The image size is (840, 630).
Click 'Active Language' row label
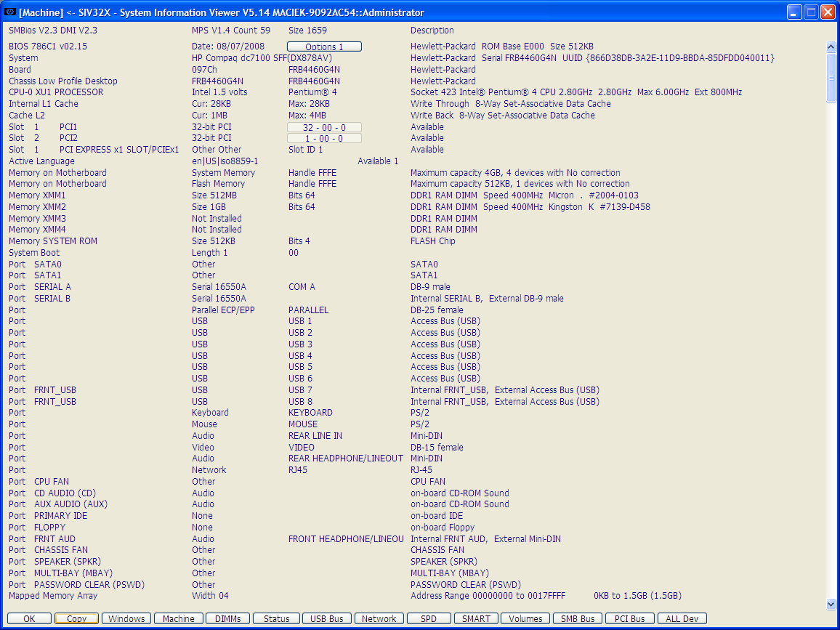(42, 161)
